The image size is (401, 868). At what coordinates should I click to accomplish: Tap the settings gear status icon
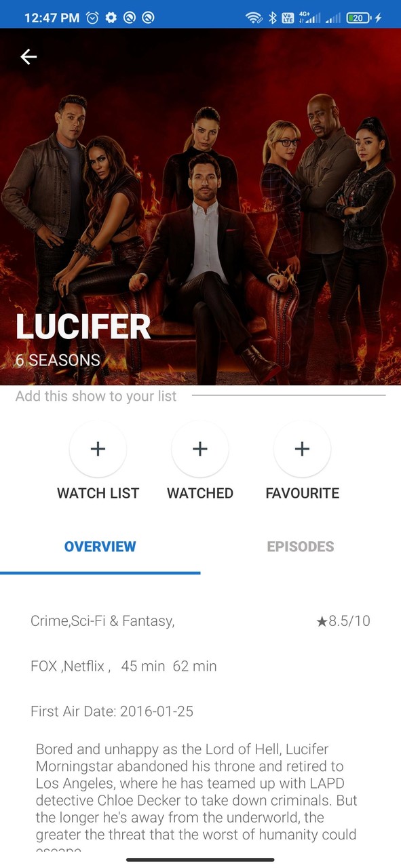click(x=111, y=18)
